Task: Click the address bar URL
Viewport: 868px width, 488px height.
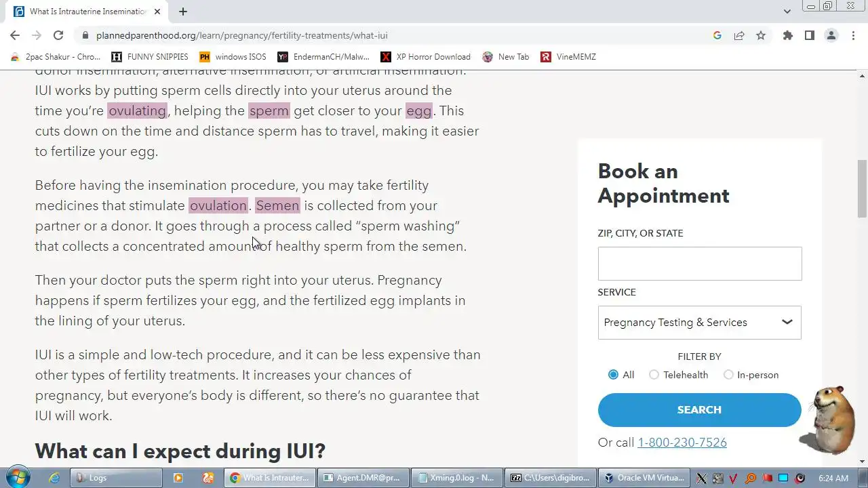Action: click(x=241, y=35)
